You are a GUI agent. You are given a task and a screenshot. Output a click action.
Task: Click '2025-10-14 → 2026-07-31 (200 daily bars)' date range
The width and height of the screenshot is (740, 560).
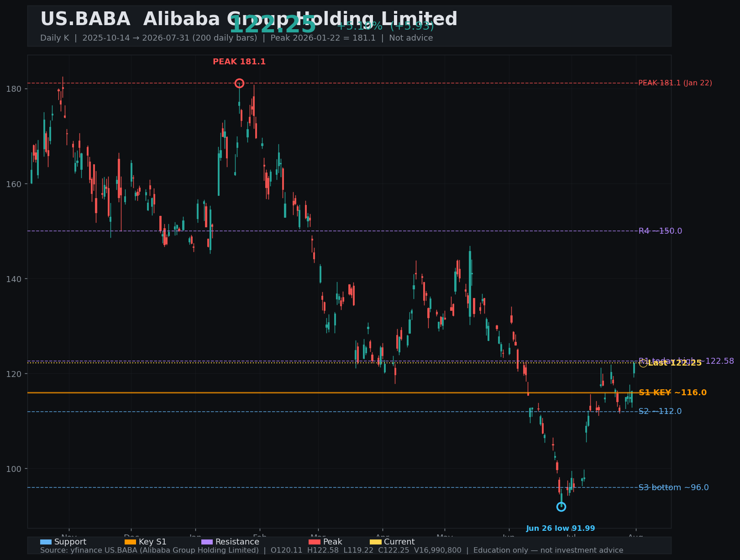(170, 38)
